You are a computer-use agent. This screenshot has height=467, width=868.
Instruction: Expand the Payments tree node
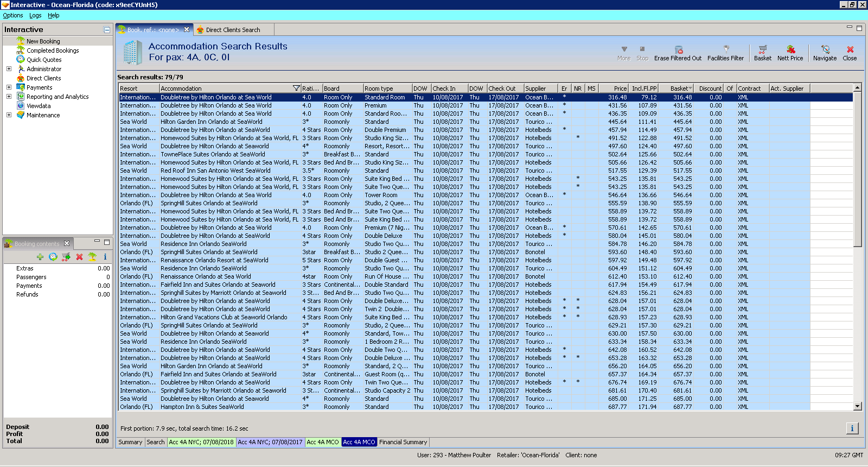(9, 87)
